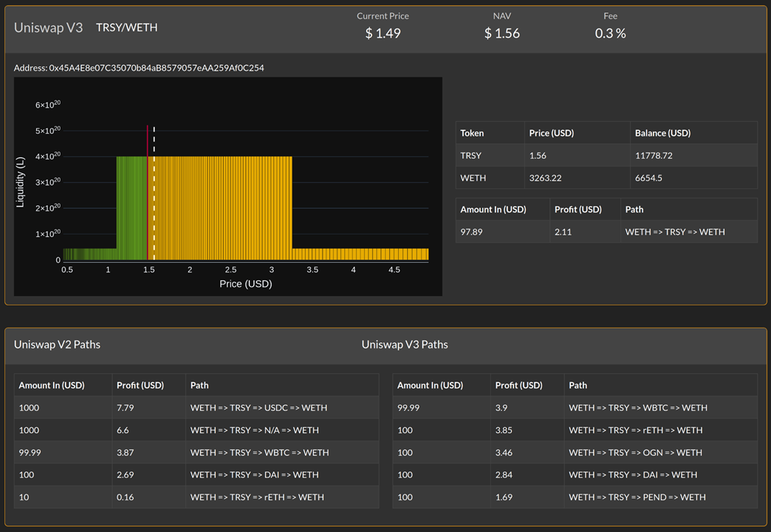Screen dimensions: 771x532
Task: Click the V2 Paths Amount In (USD) header
Action: coord(52,385)
